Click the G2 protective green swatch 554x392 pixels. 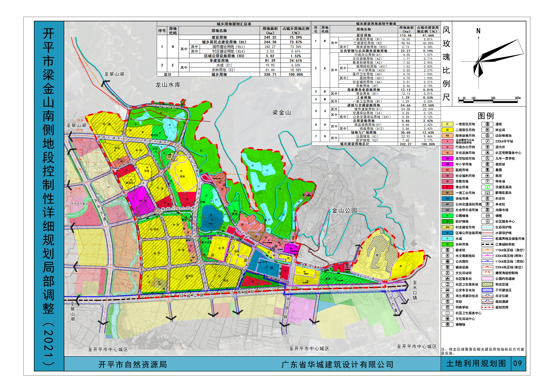click(448, 221)
